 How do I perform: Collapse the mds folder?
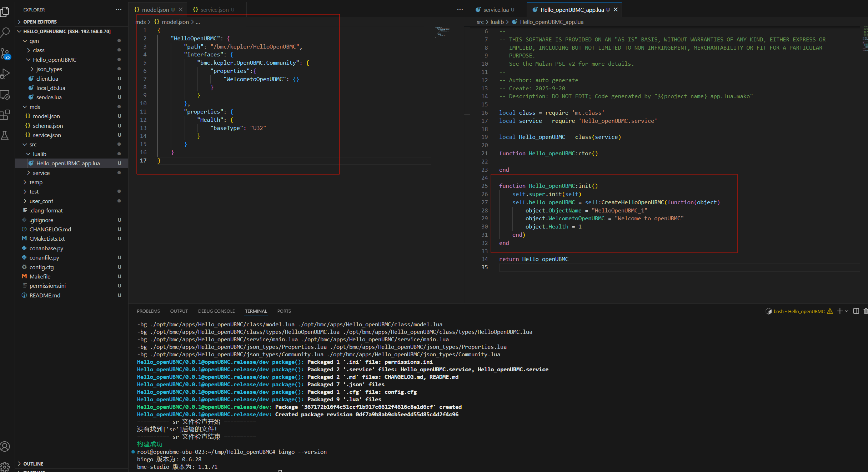[35, 107]
